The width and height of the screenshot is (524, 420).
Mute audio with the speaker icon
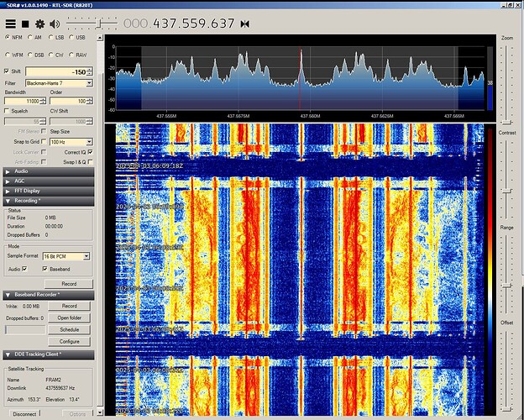(55, 24)
